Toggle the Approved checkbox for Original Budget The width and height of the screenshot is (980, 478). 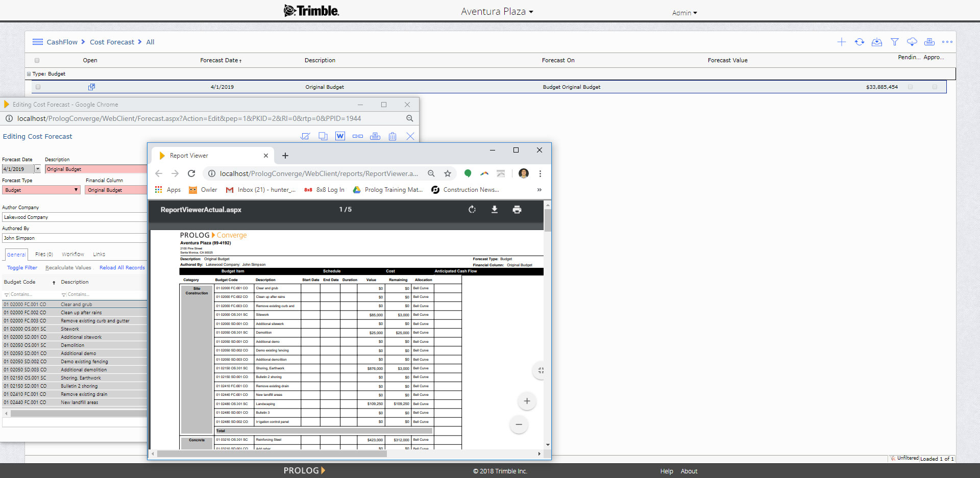coord(935,87)
